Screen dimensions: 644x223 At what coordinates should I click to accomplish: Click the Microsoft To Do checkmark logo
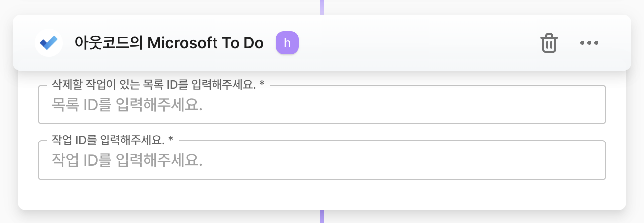(x=49, y=43)
